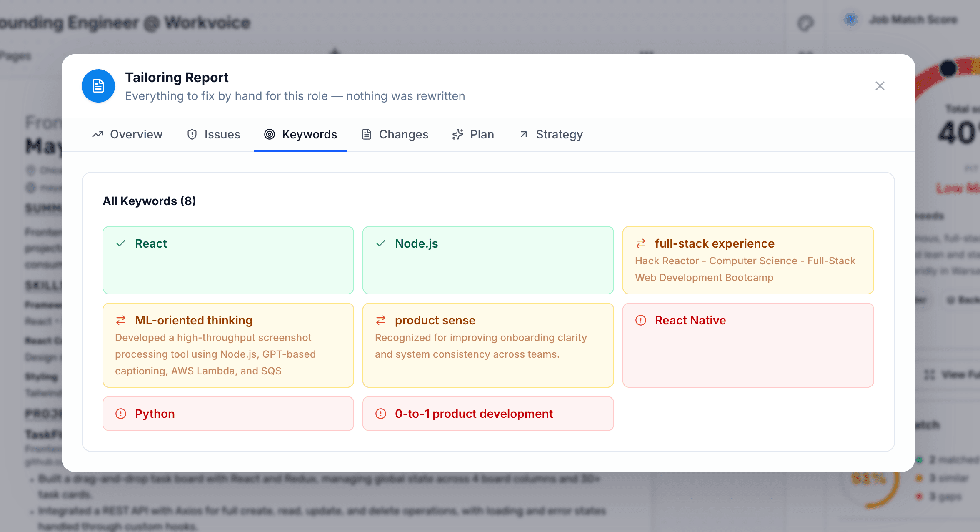Image resolution: width=980 pixels, height=532 pixels.
Task: Select the React Native missing keyword card
Action: (748, 345)
